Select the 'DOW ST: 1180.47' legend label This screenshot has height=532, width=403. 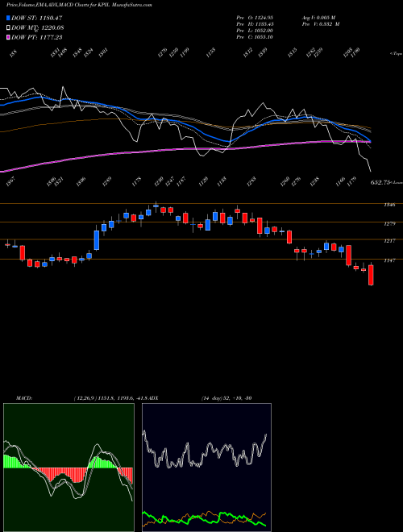pos(37,18)
